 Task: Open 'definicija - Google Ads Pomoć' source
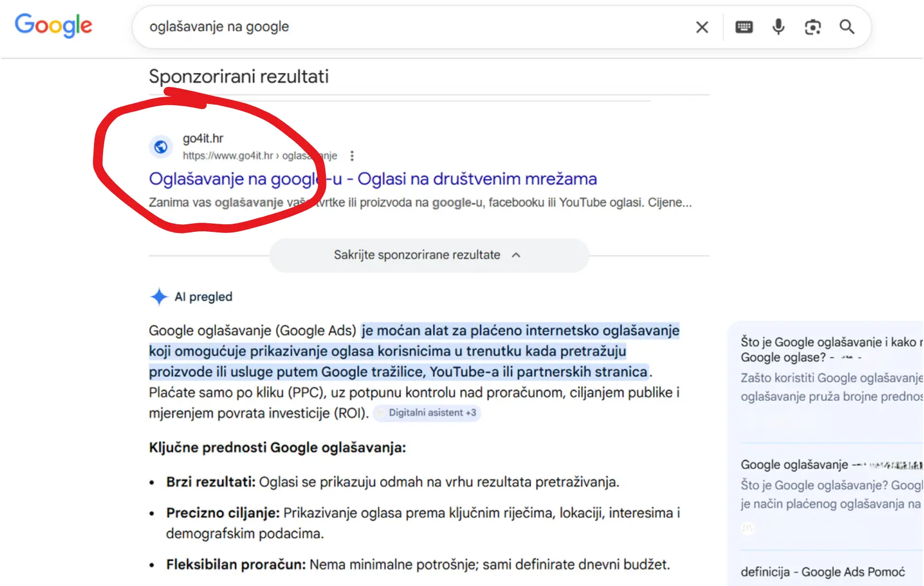[x=823, y=572]
